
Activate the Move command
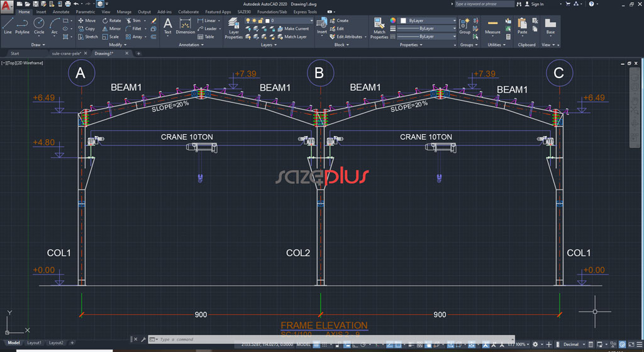(87, 21)
